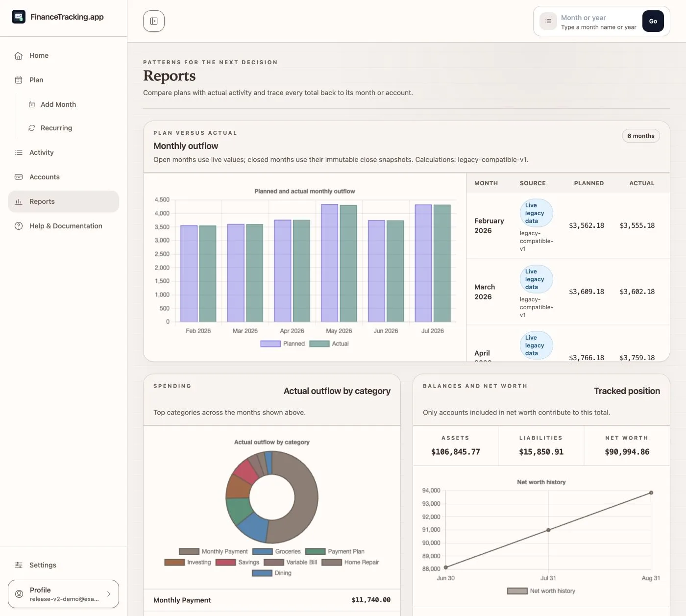The width and height of the screenshot is (686, 616).
Task: Toggle the Actual series in the outflow chart legend
Action: 329,344
